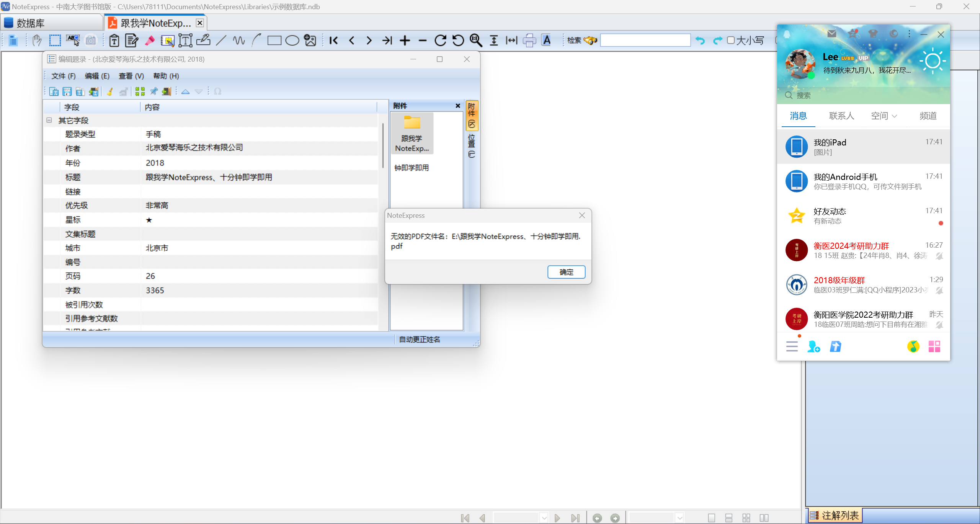
Task: Click the 优先级 value 非常高
Action: (157, 206)
